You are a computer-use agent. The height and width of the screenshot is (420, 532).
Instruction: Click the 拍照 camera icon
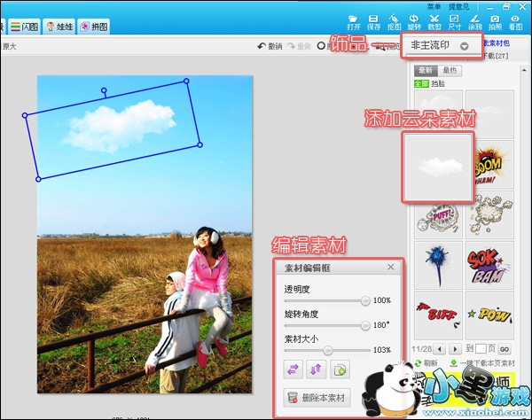495,22
